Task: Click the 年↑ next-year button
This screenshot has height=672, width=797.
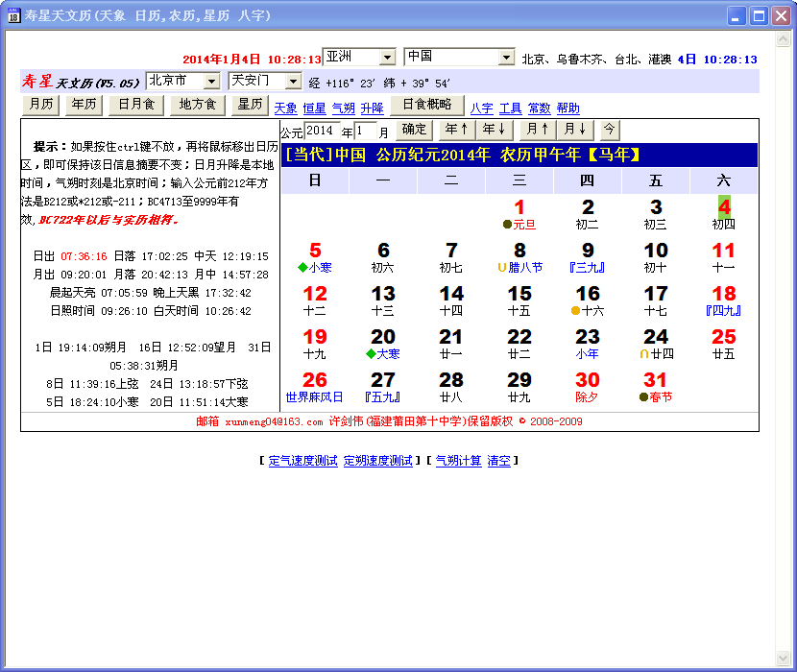Action: (456, 130)
